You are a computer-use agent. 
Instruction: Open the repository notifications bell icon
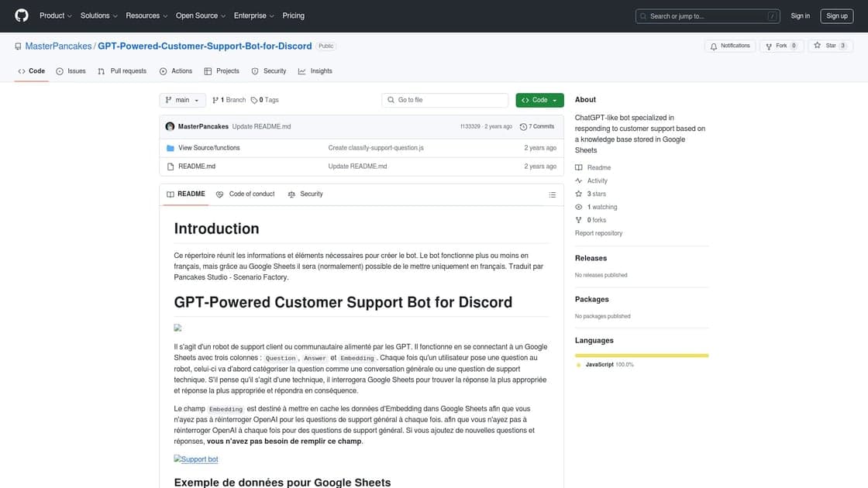(x=714, y=45)
